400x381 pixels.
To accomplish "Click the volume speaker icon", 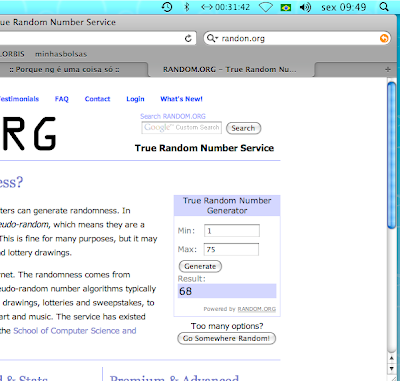I will coord(305,7).
